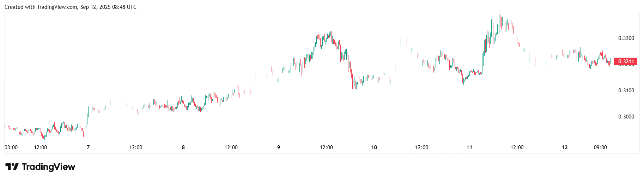This screenshot has width=644, height=180.
Task: Select the 09:00 time axis label
Action: [600, 147]
